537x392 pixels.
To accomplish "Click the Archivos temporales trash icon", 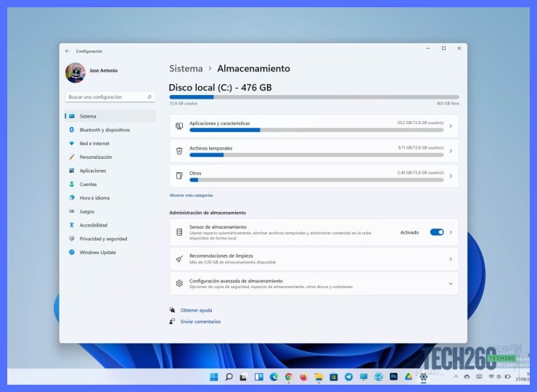I will tap(179, 151).
